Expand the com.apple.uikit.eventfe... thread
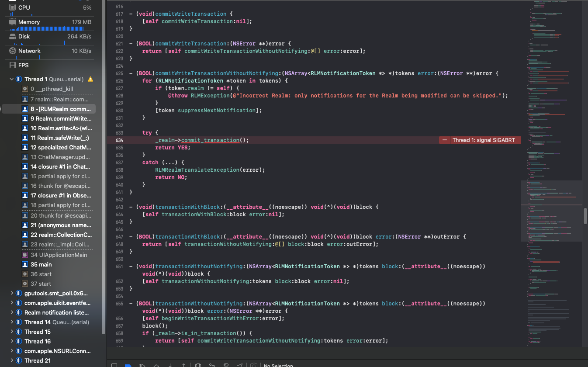Image resolution: width=588 pixels, height=367 pixels. coord(12,303)
